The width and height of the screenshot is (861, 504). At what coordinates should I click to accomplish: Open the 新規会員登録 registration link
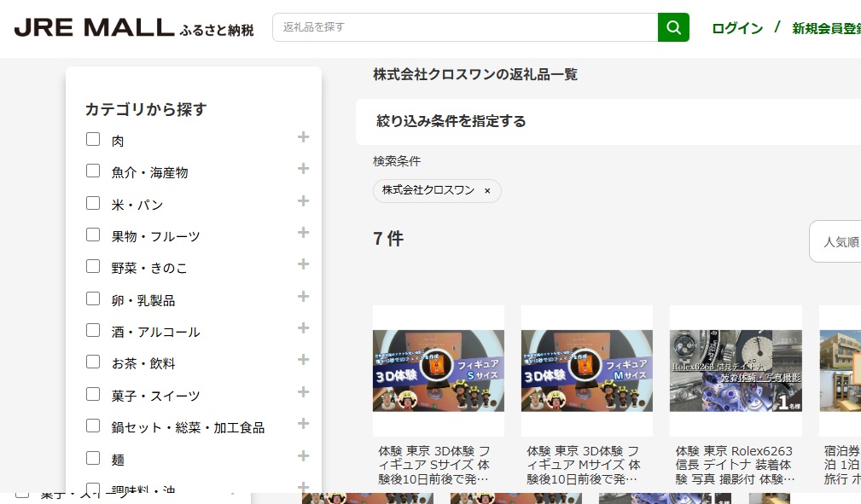(x=825, y=28)
